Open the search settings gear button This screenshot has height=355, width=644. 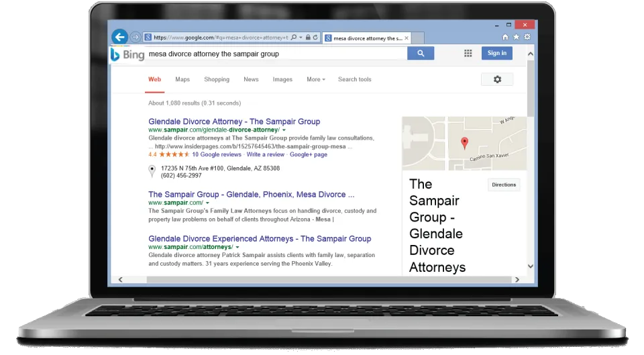497,79
